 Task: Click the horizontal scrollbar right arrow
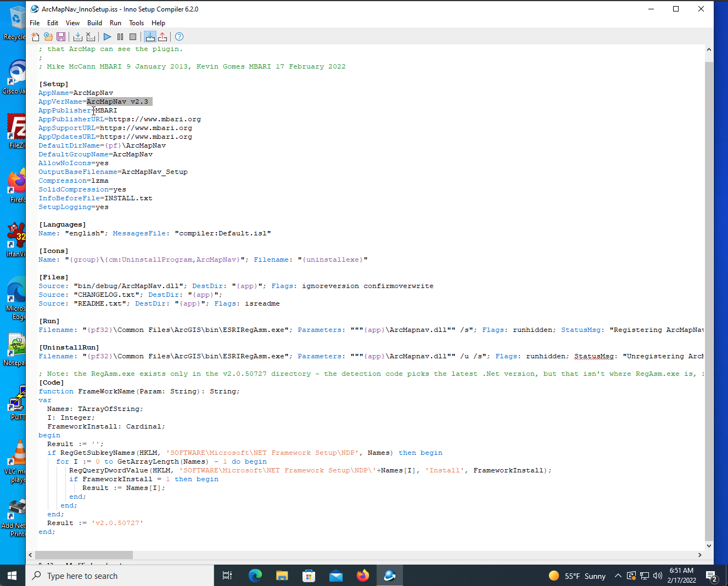pos(699,555)
